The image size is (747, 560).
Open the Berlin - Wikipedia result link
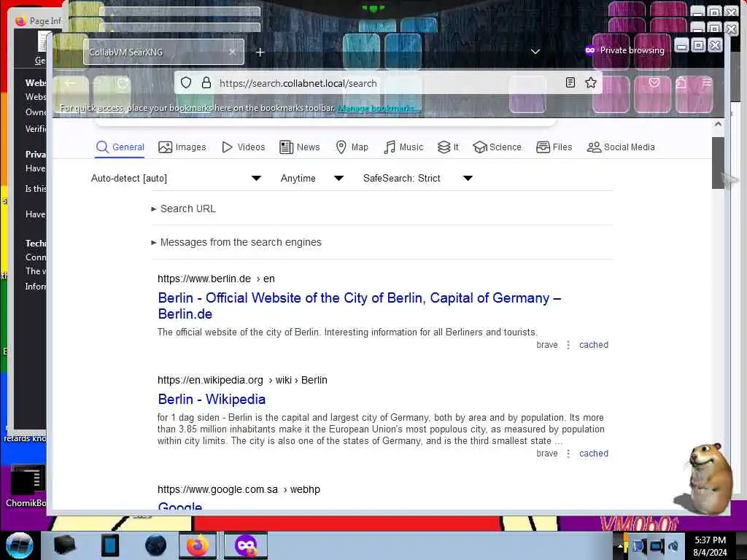coord(212,399)
